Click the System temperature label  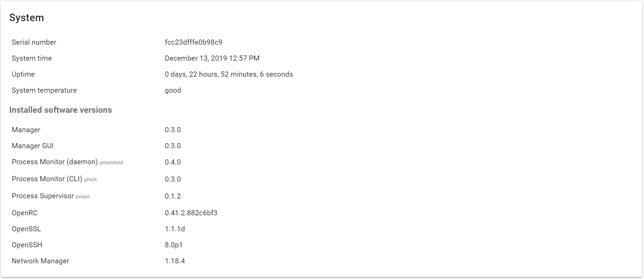point(44,90)
